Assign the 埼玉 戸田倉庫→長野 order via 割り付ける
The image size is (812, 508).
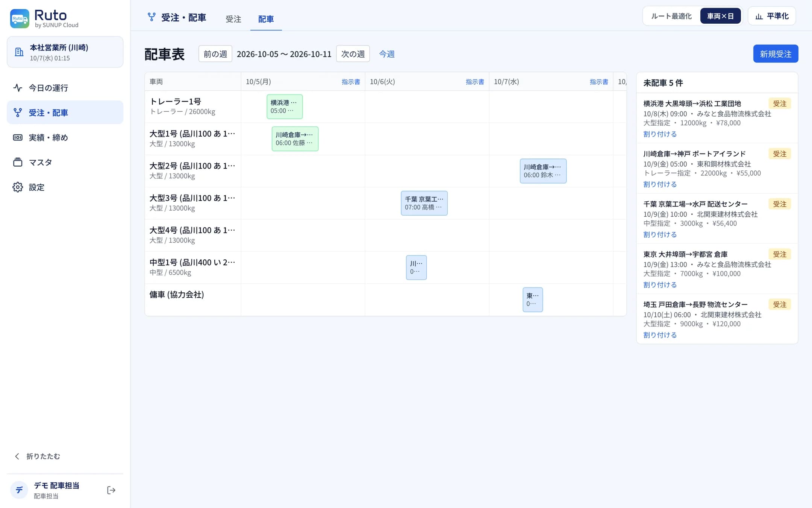point(660,335)
